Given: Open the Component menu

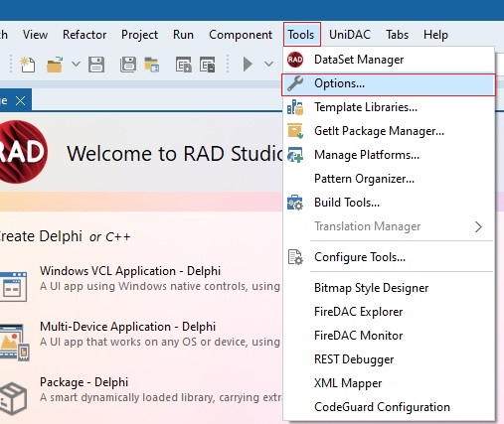Looking at the screenshot, I should pos(241,35).
